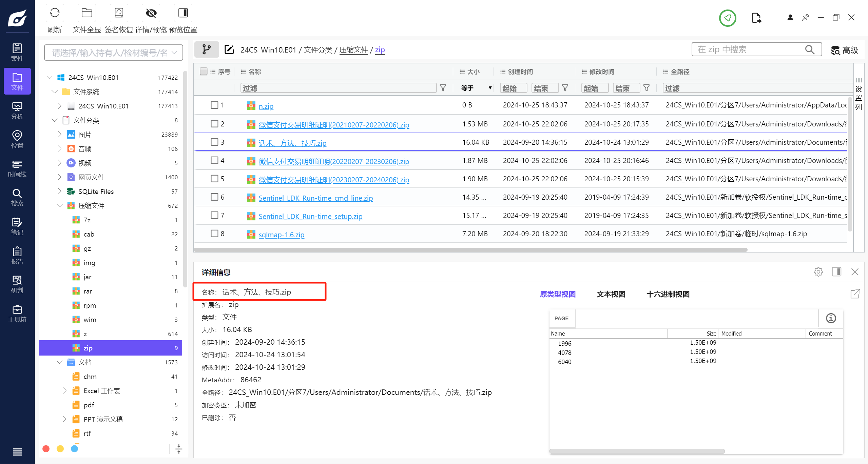Viewport: 868px width, 464px height.
Task: Open the Timeline (时间线) sidebar section
Action: (17, 168)
